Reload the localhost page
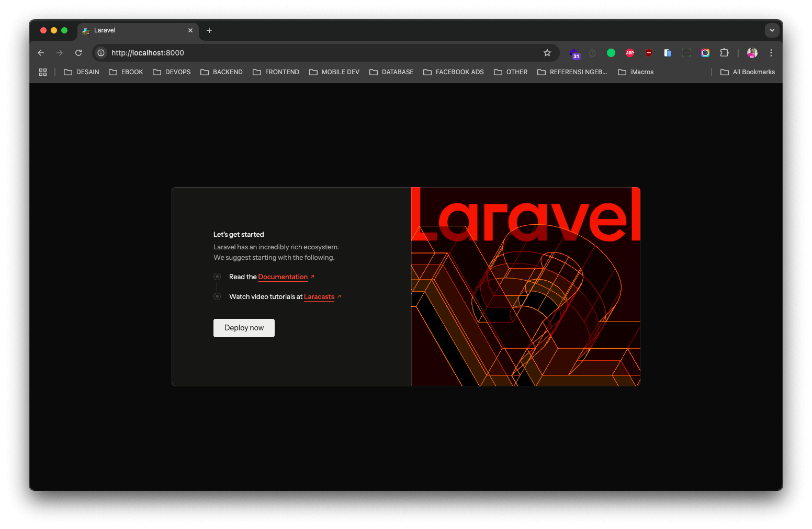Image resolution: width=812 pixels, height=529 pixels. pyautogui.click(x=78, y=53)
